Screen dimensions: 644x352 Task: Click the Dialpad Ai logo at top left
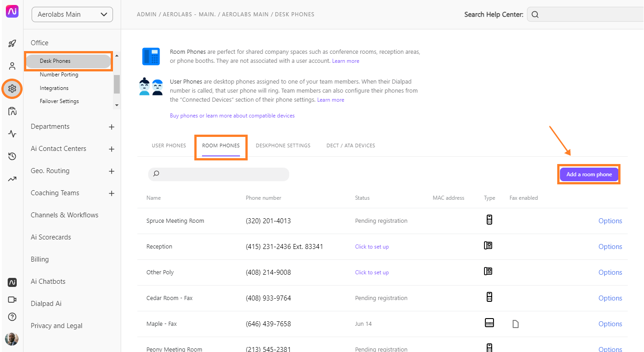pyautogui.click(x=12, y=11)
